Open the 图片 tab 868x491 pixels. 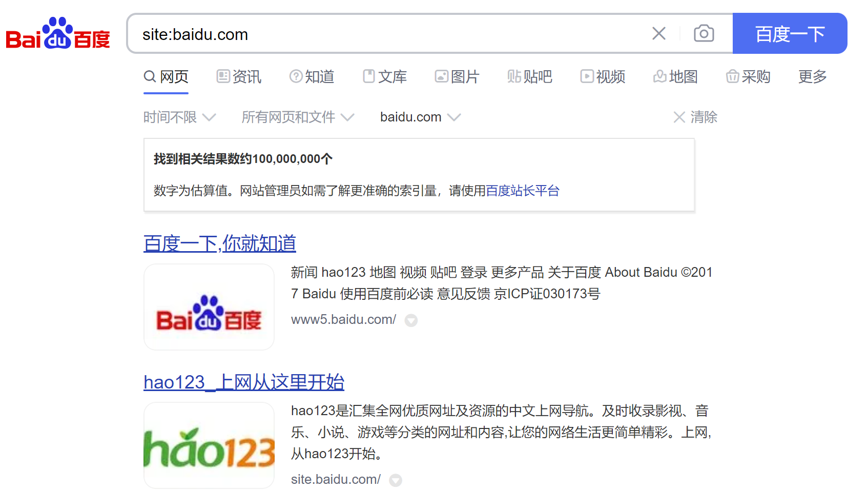point(457,77)
